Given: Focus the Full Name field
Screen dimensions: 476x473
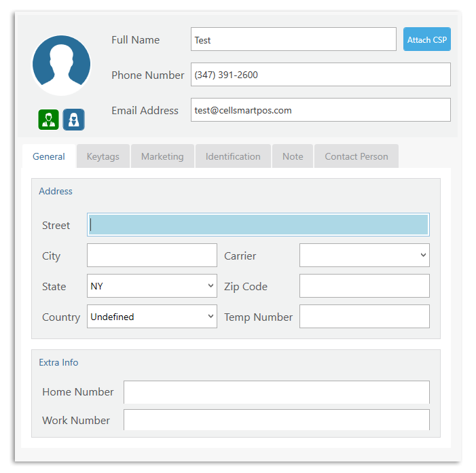Looking at the screenshot, I should pos(293,39).
